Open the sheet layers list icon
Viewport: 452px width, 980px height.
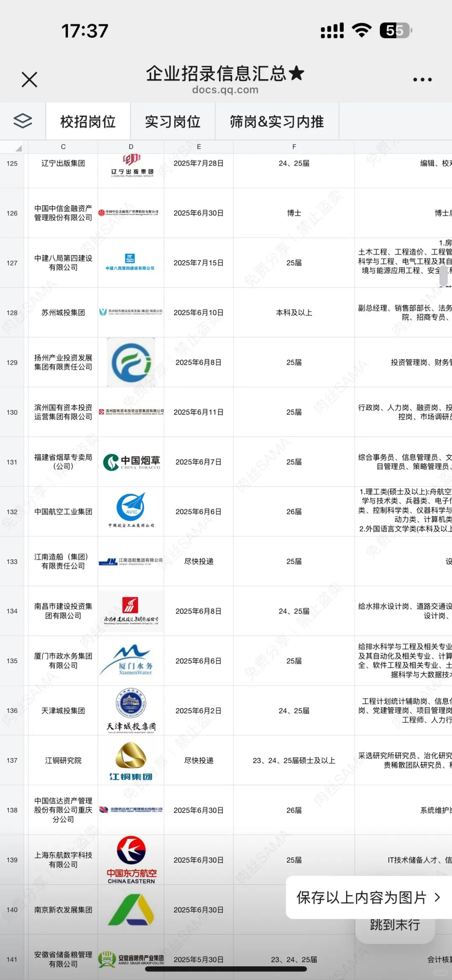[x=23, y=121]
